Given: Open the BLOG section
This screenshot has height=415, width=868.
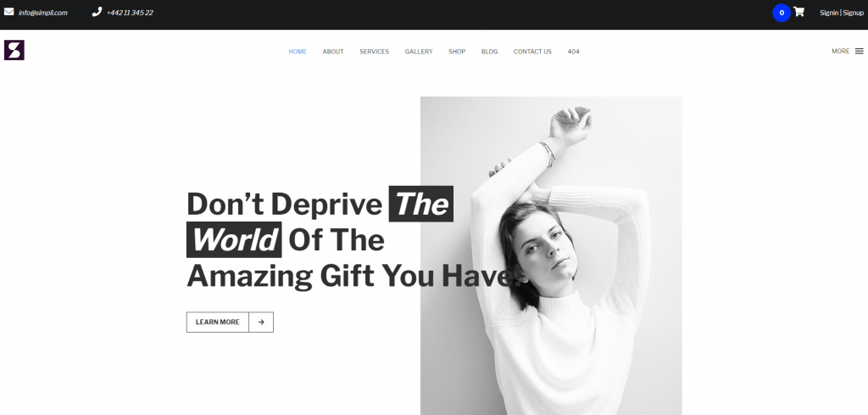Looking at the screenshot, I should [x=489, y=52].
